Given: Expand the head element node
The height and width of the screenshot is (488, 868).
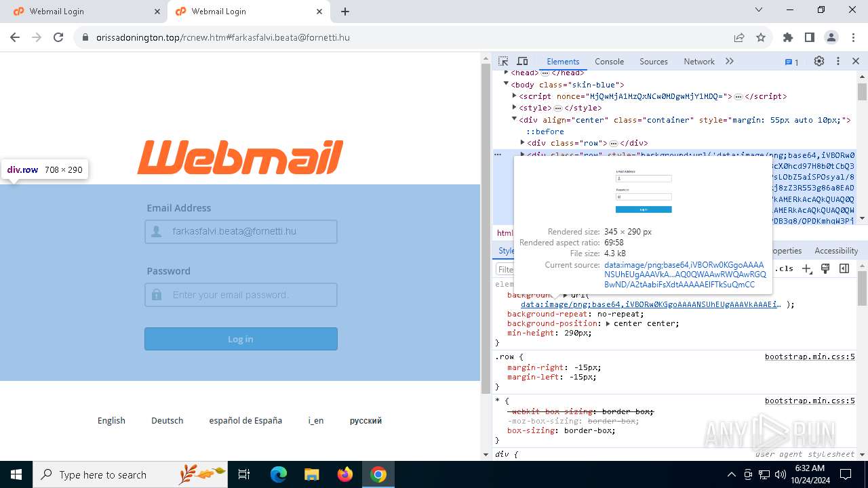Looking at the screenshot, I should (506, 73).
